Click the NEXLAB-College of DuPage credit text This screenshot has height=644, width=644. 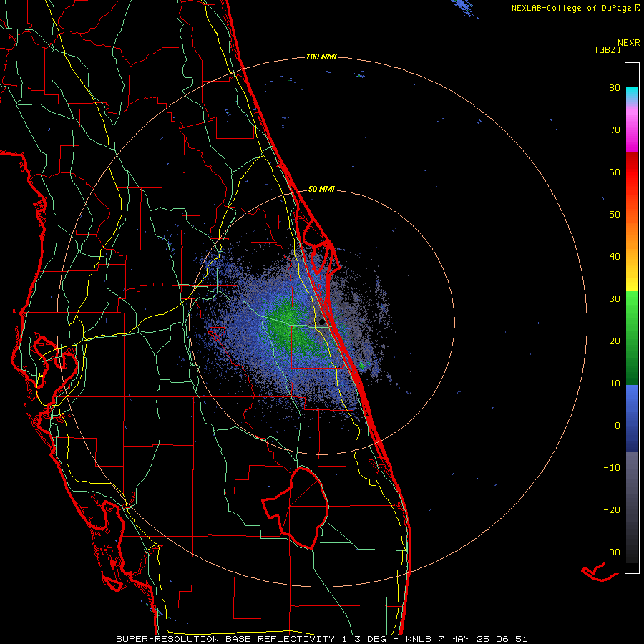pyautogui.click(x=572, y=8)
